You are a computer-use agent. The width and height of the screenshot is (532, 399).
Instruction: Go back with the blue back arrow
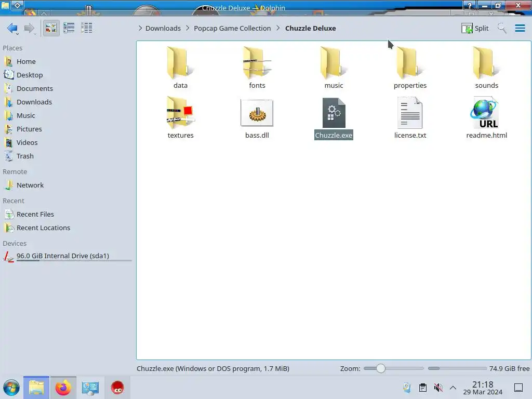click(12, 28)
